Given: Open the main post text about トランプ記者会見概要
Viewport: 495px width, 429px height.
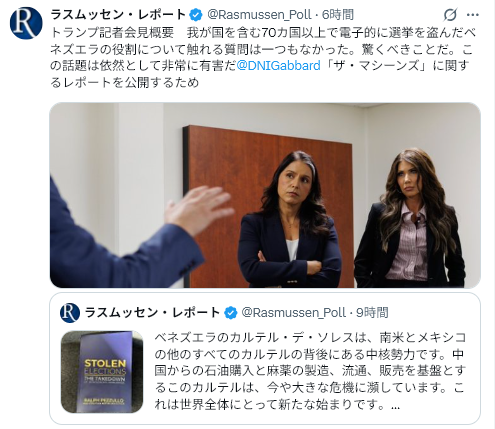Looking at the screenshot, I should (263, 57).
